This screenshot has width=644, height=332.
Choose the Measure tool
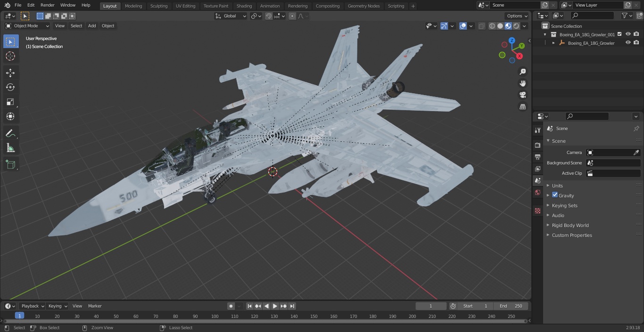tap(10, 148)
